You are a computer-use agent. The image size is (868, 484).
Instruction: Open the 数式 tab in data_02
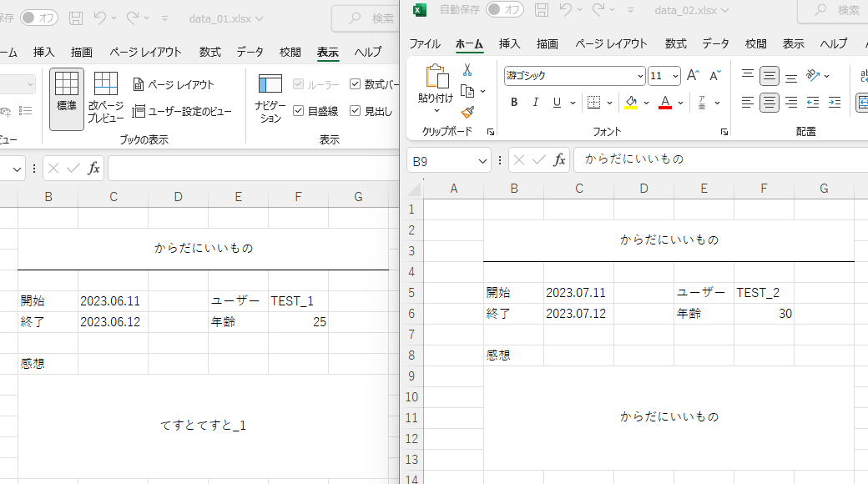[x=675, y=43]
